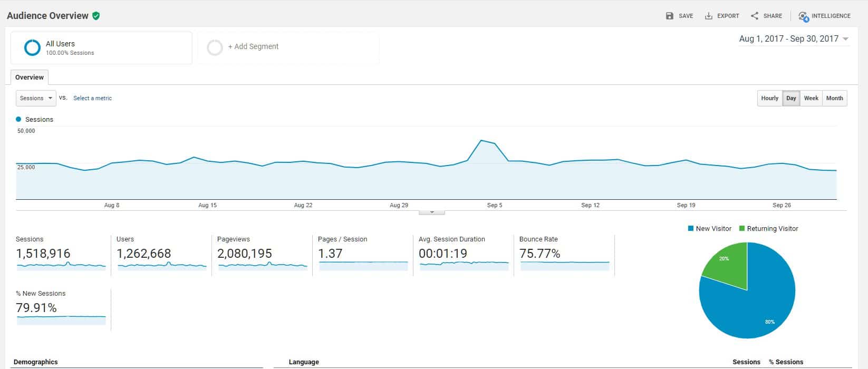Set chart view to Month
This screenshot has width=868, height=369.
click(834, 99)
